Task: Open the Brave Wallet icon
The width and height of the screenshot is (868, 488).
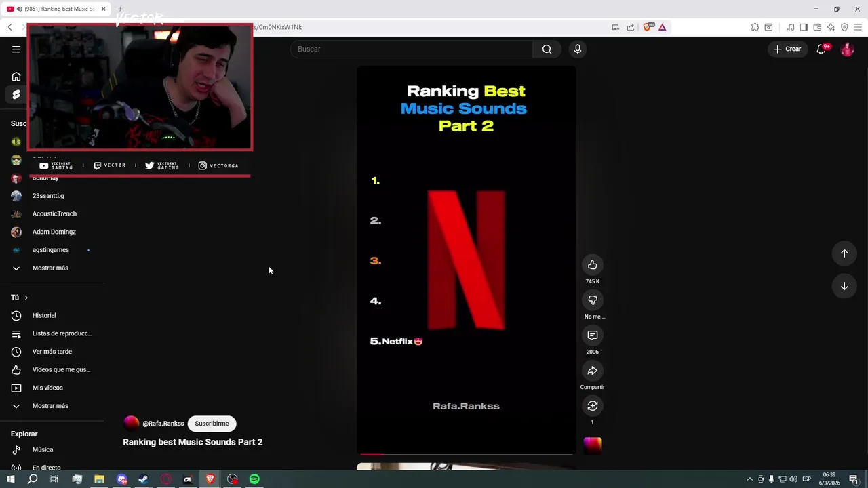Action: coord(817,27)
